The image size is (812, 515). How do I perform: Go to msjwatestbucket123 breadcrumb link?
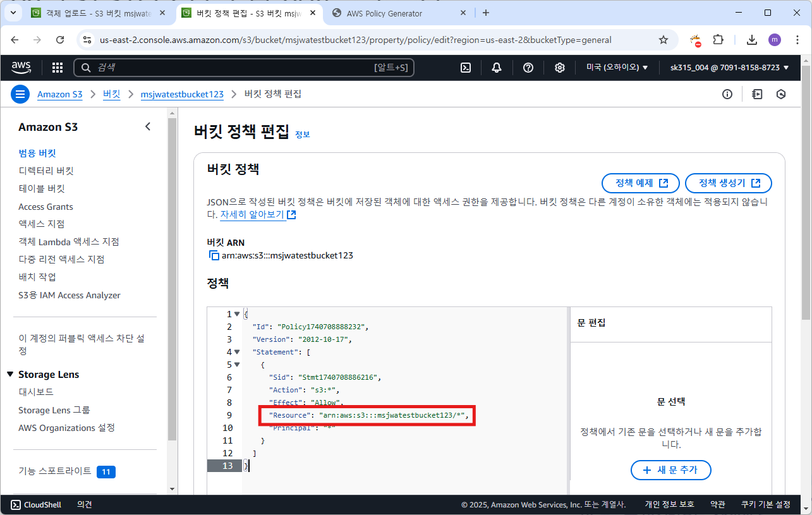click(x=182, y=94)
